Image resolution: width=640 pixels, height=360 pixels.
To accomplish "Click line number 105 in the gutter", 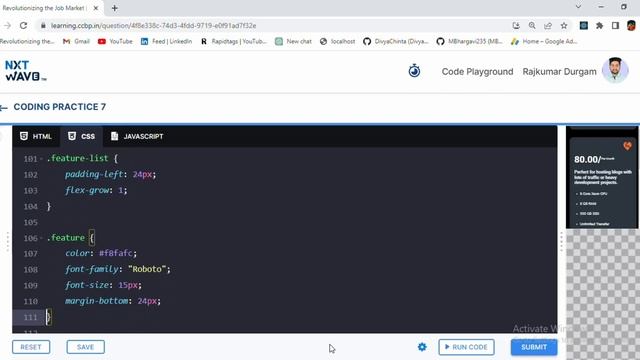I will point(31,222).
